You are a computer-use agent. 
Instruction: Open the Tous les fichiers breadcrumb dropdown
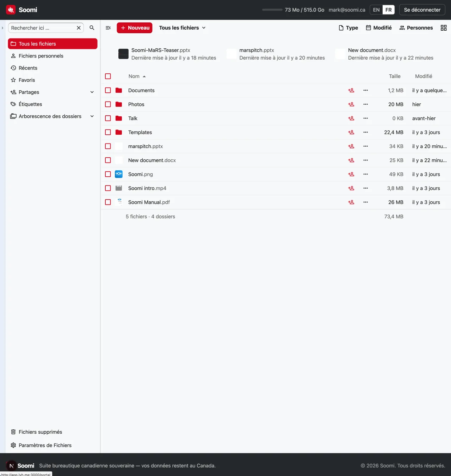(182, 28)
